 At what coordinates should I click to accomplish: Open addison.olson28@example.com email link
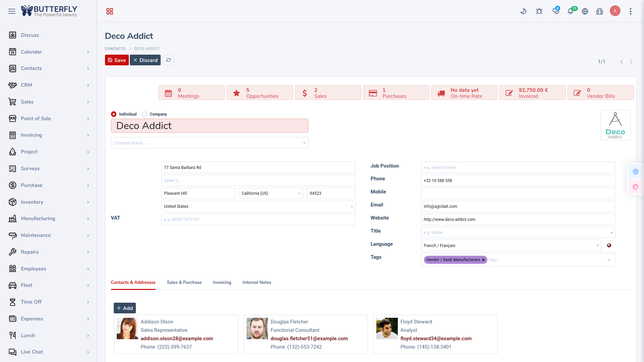pyautogui.click(x=177, y=339)
